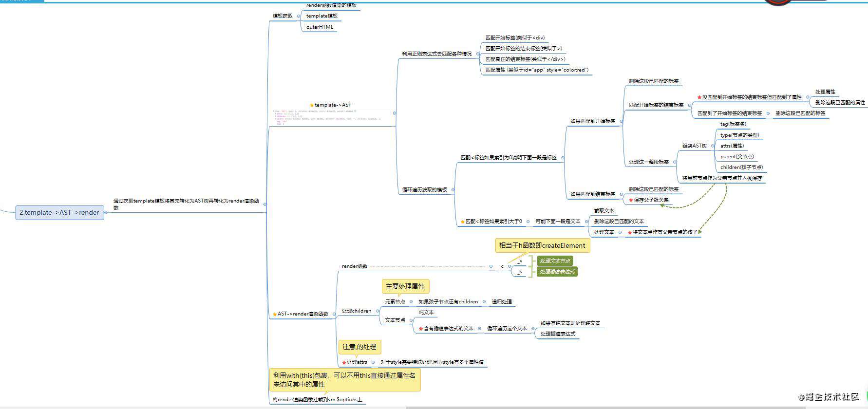Click the green 处理插值表达式 label
The width and height of the screenshot is (868, 409).
pyautogui.click(x=557, y=272)
